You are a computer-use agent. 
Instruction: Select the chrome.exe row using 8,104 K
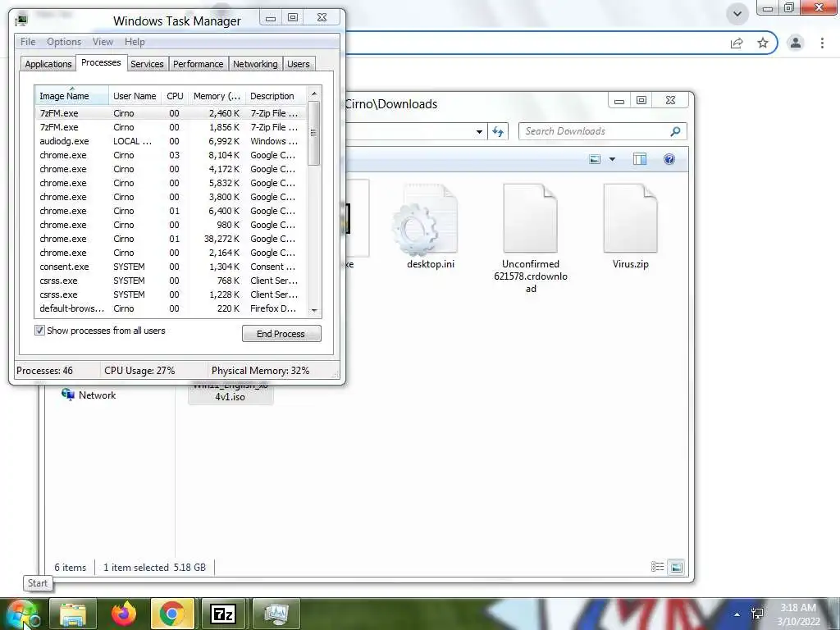[171, 155]
